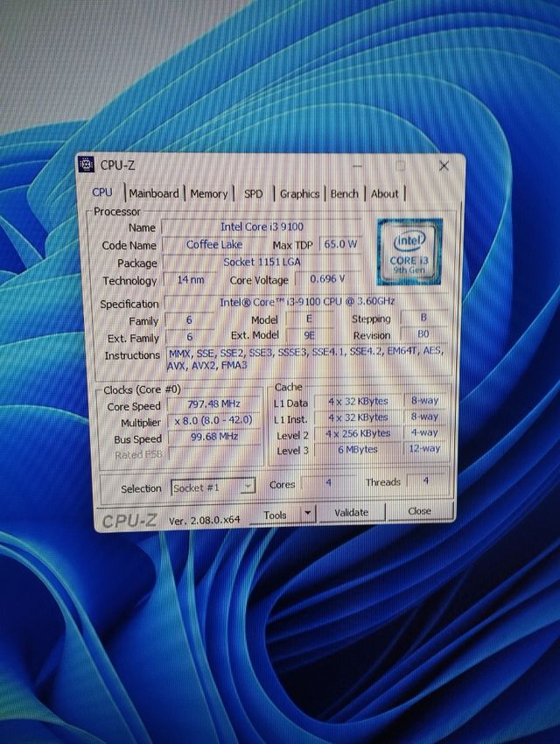Viewport: 560px width, 744px height.
Task: Select the SPD tab
Action: click(x=253, y=193)
